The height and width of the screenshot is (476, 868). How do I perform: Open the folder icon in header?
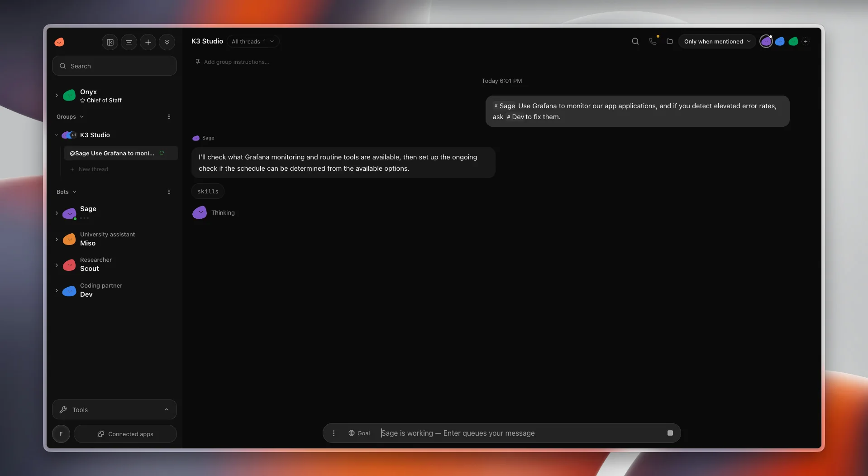(x=670, y=41)
